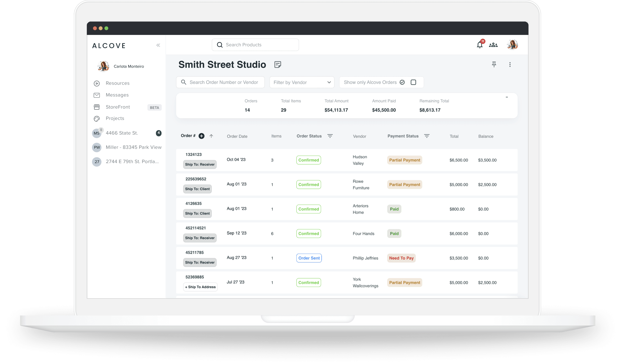Expand the Filter by Vendor dropdown
The image size is (621, 364).
(302, 82)
